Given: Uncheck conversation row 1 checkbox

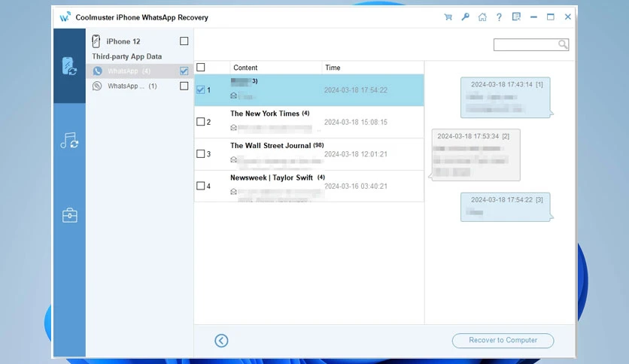Looking at the screenshot, I should [201, 89].
